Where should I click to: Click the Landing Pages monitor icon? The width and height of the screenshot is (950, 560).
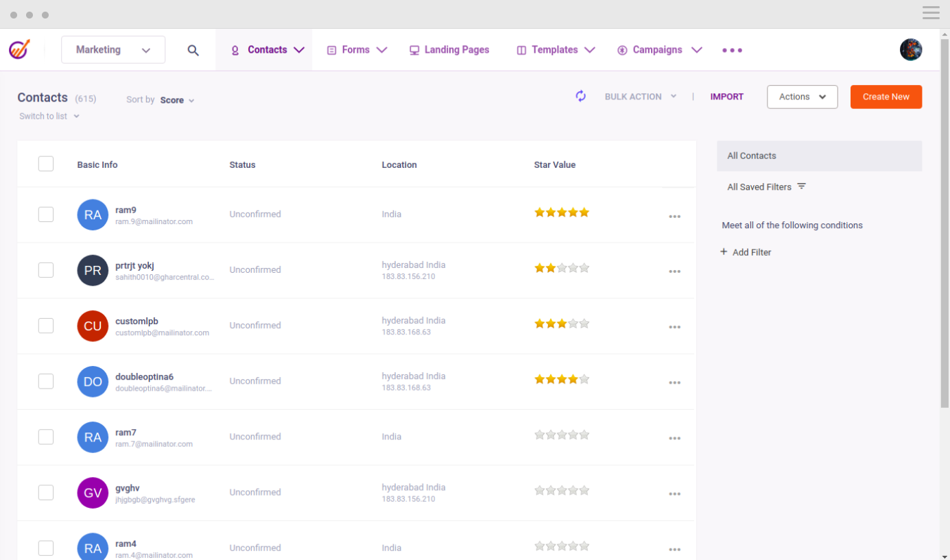[x=414, y=50]
